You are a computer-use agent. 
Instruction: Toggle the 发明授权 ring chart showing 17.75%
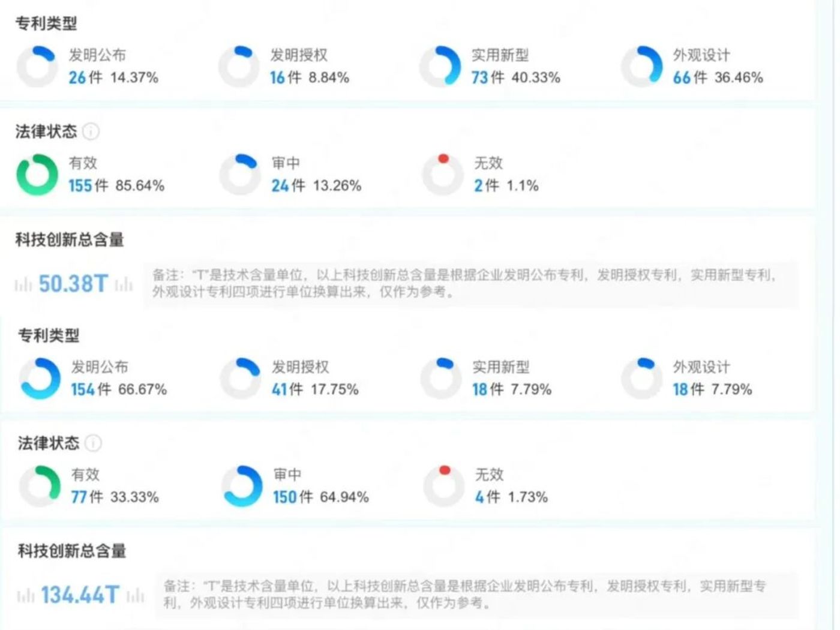tap(240, 377)
